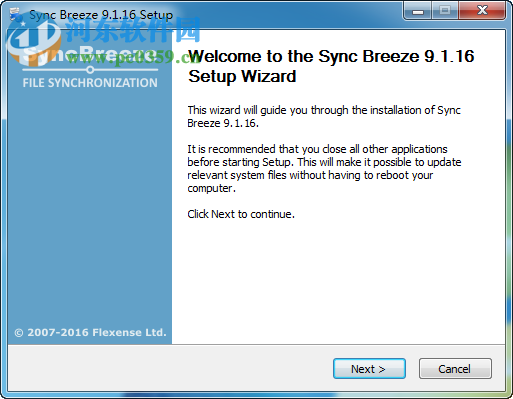Image resolution: width=513 pixels, height=399 pixels.
Task: Click the installer icon in title bar
Action: click(x=15, y=14)
